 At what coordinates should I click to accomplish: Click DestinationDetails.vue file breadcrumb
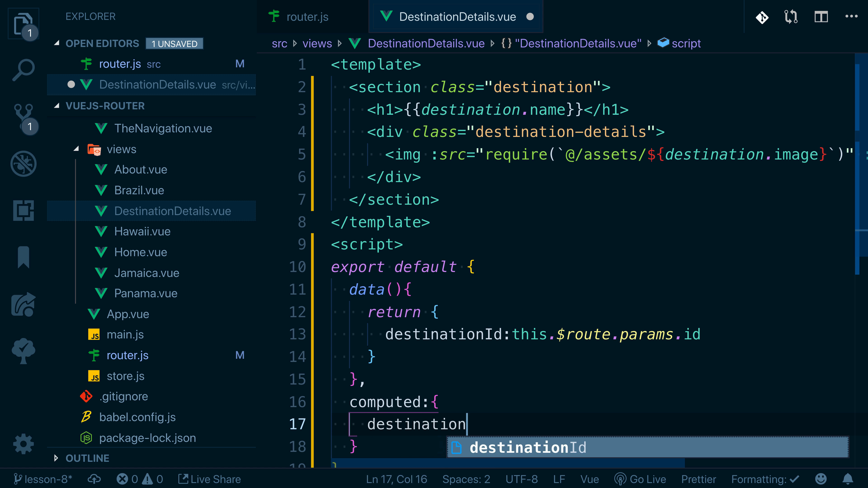426,43
